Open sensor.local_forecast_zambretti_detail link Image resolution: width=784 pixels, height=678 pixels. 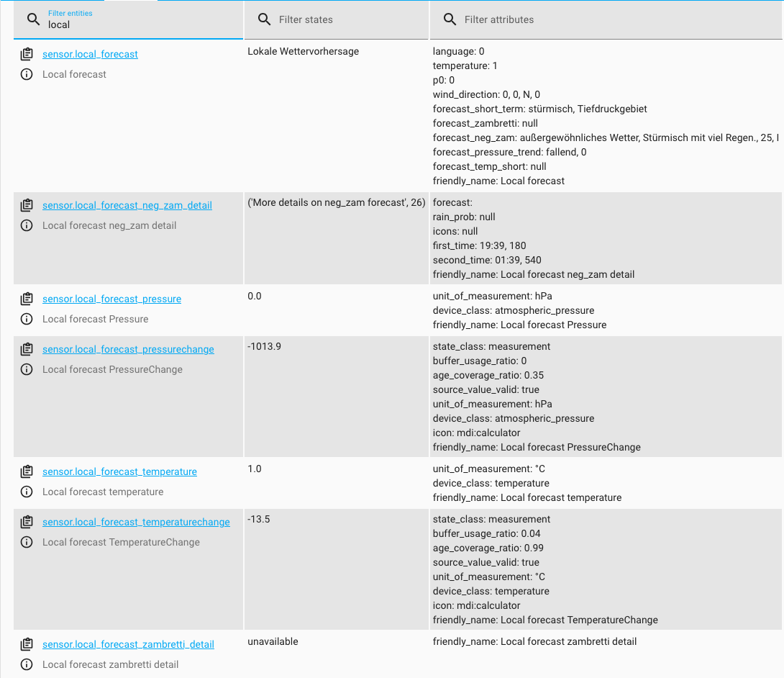[x=128, y=644]
